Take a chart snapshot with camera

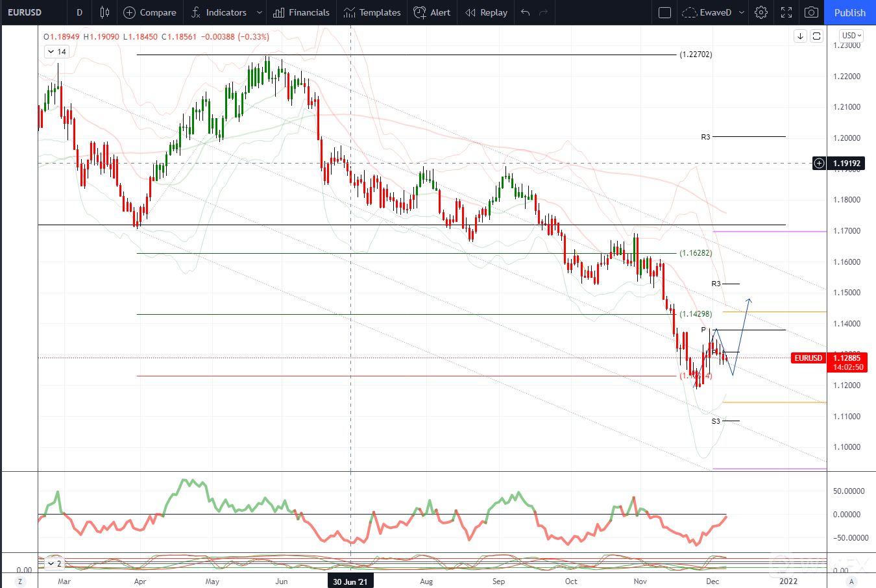click(811, 12)
